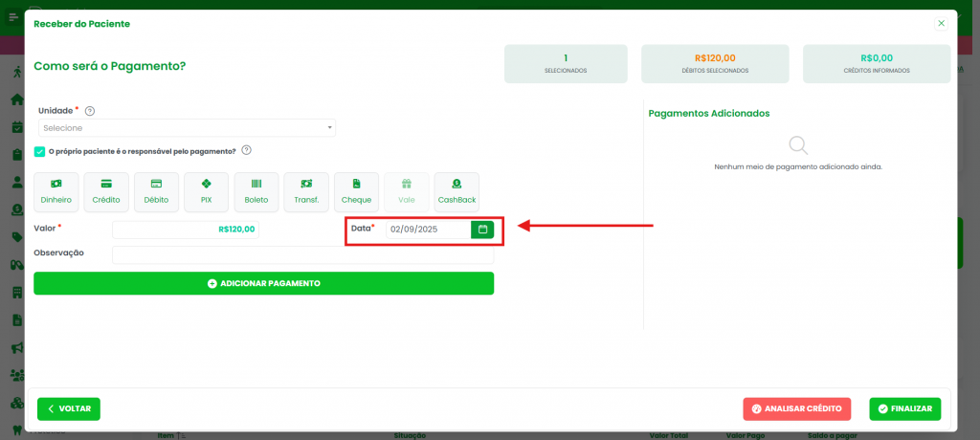This screenshot has width=980, height=440.
Task: Select Cheque payment method
Action: click(x=356, y=191)
